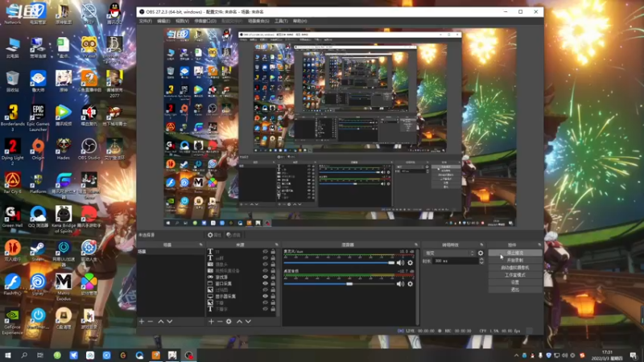Select 场景 item in Scenes list
The width and height of the screenshot is (644, 362).
click(x=171, y=252)
